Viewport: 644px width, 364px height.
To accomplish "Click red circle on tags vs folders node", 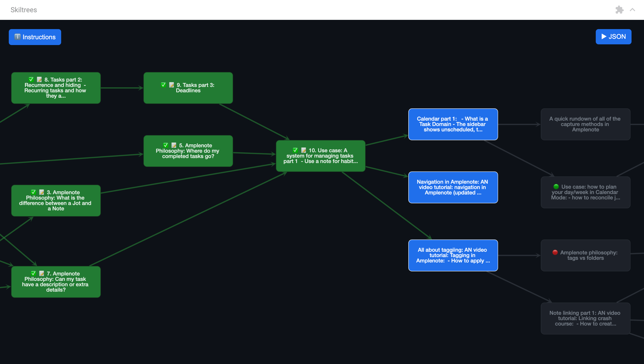I will pyautogui.click(x=555, y=252).
